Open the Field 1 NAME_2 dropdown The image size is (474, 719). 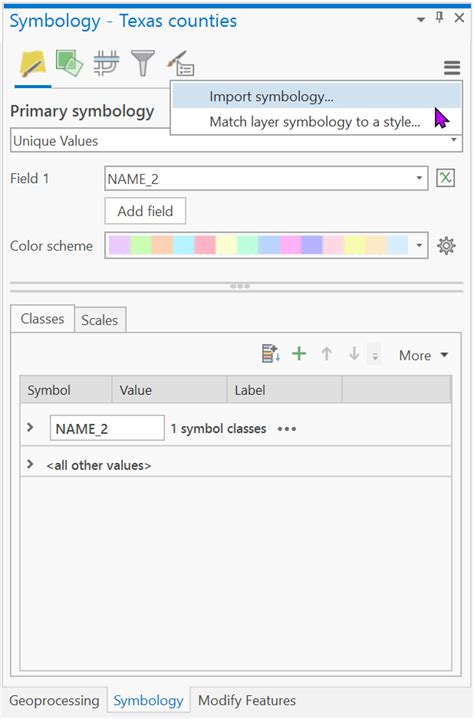tap(266, 178)
